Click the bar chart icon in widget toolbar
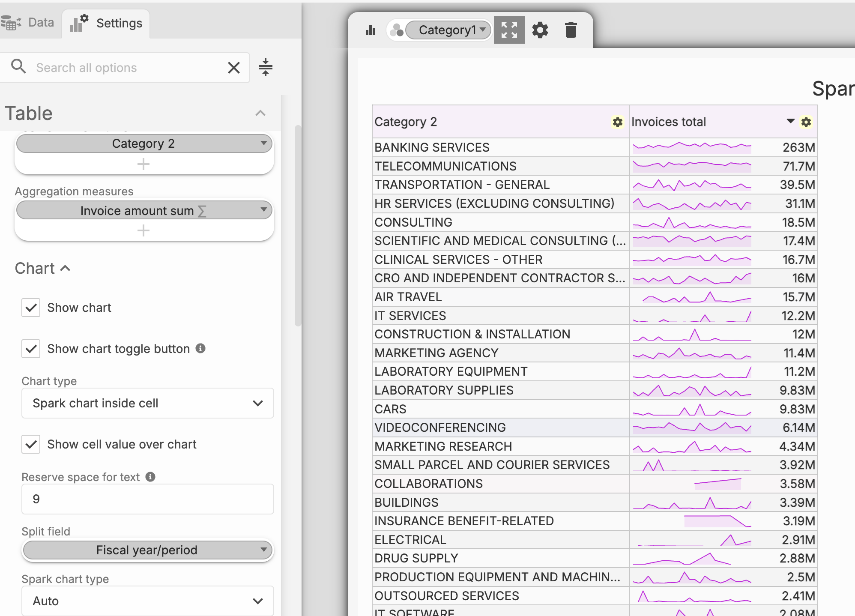This screenshot has width=855, height=616. 371,30
